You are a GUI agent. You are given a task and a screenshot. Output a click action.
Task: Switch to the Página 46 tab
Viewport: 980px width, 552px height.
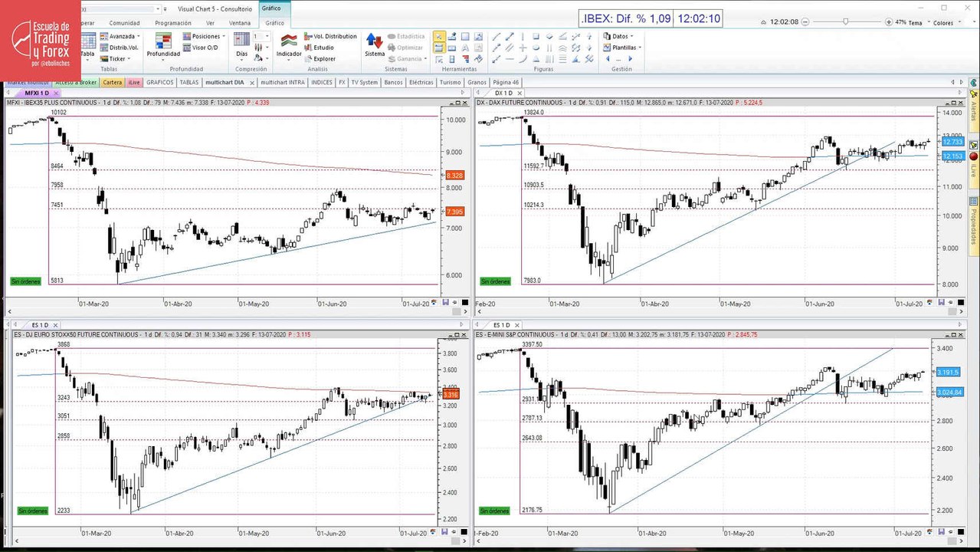click(x=506, y=82)
